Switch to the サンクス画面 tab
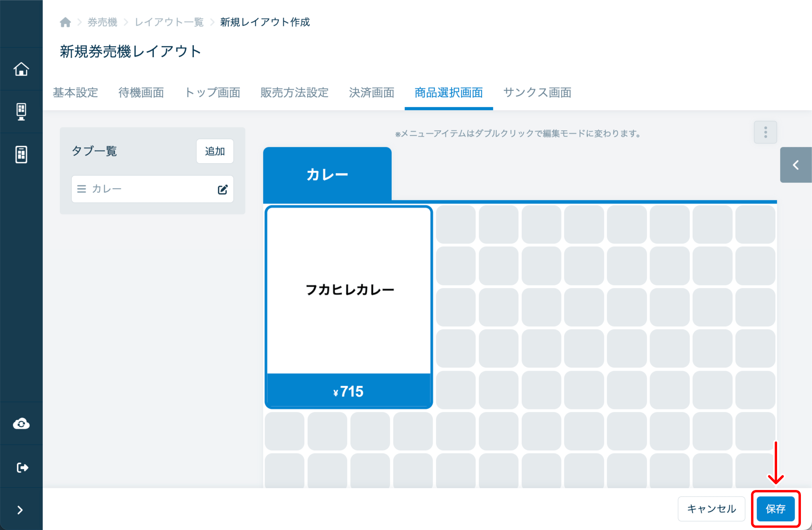This screenshot has width=812, height=530. click(x=537, y=93)
